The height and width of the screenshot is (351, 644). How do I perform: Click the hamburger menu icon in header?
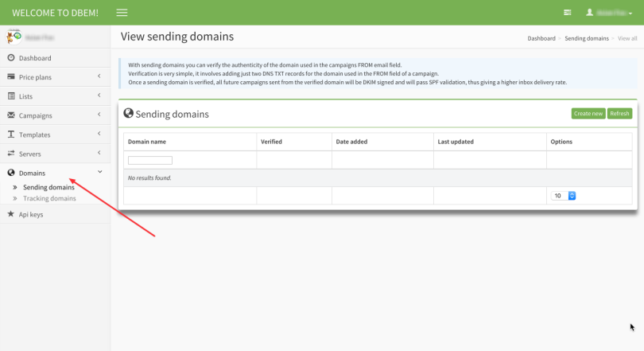point(122,13)
